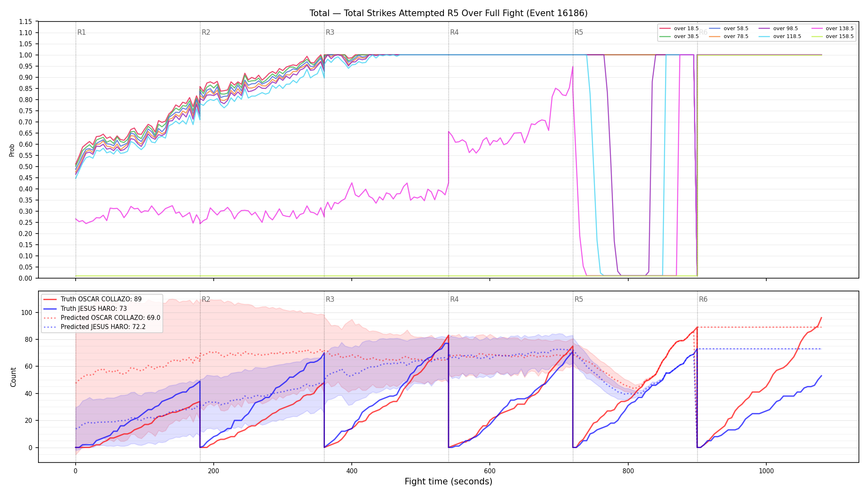
Task: Click the 60 tick on the Count axis
Action: (29, 367)
